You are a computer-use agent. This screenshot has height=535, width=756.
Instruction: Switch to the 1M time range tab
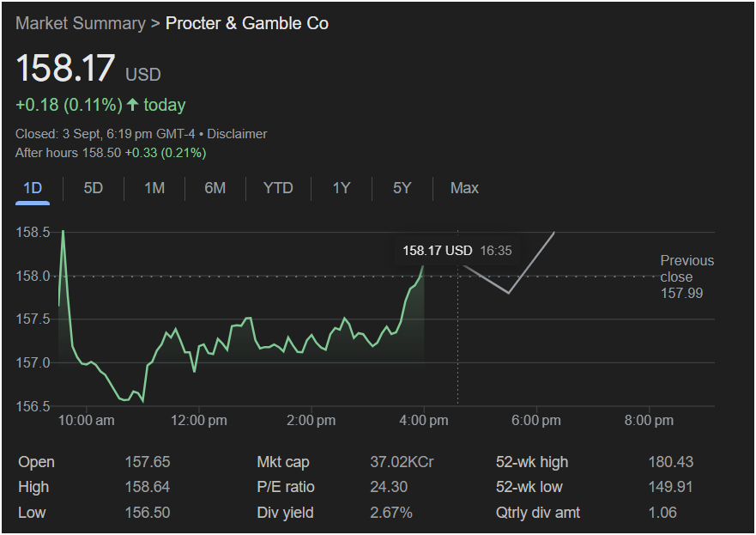[154, 188]
